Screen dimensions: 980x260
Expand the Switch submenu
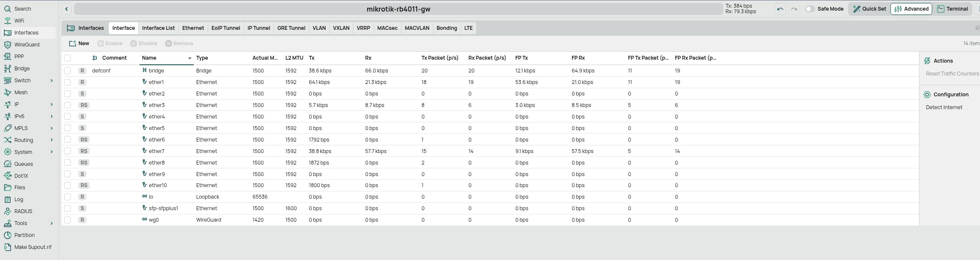pos(52,80)
